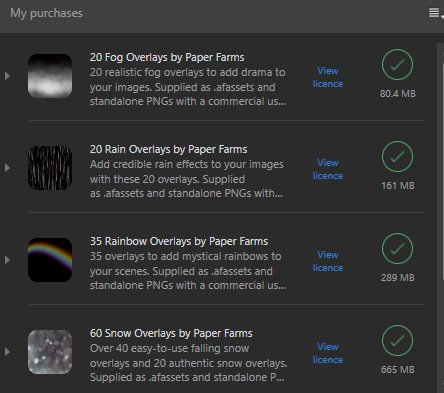Viewport: 444px width, 393px height.
Task: Select the snow overlay thumbnail
Action: pos(50,352)
